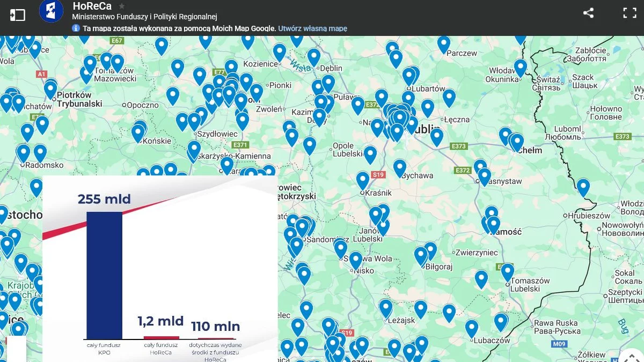The image size is (644, 362).
Task: Enter fullscreen map view
Action: (x=629, y=13)
